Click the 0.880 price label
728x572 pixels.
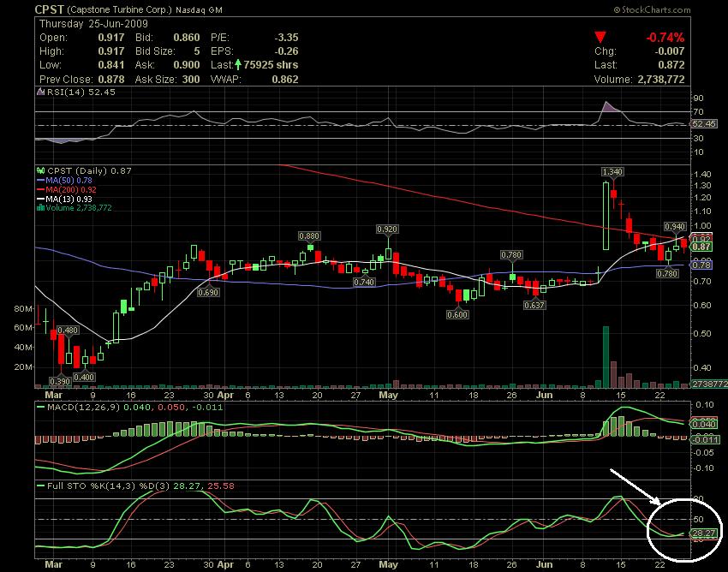tap(309, 235)
